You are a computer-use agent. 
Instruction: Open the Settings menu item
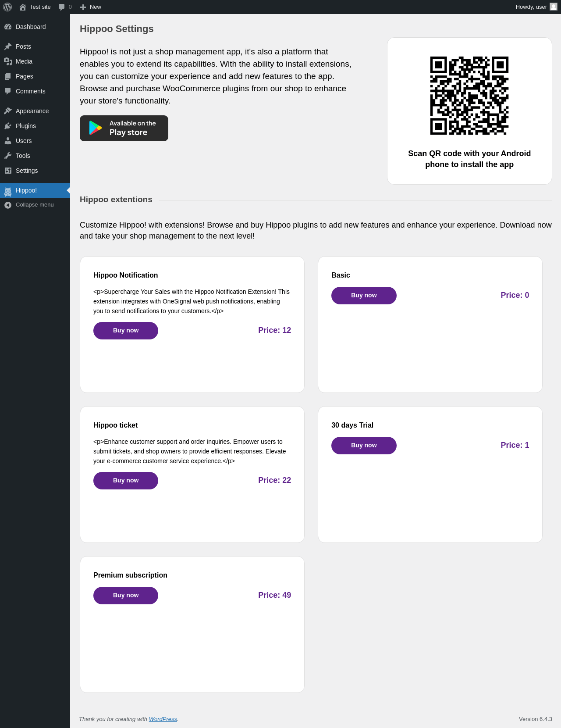27,171
